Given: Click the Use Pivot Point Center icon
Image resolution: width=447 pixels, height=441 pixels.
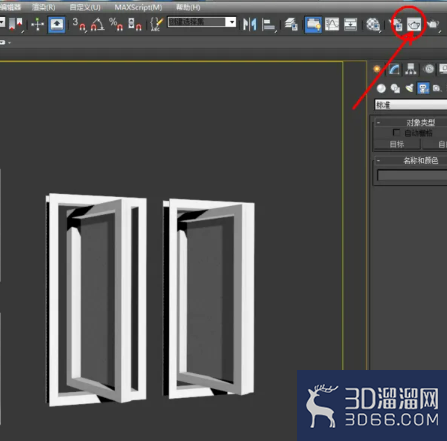Looking at the screenshot, I should pos(16,24).
